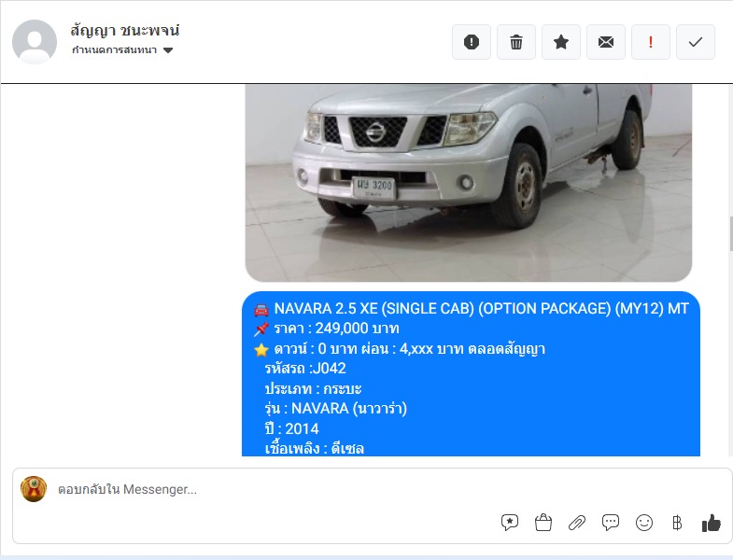Send a thumbs up like
Screen dimensions: 733x560
tap(711, 523)
